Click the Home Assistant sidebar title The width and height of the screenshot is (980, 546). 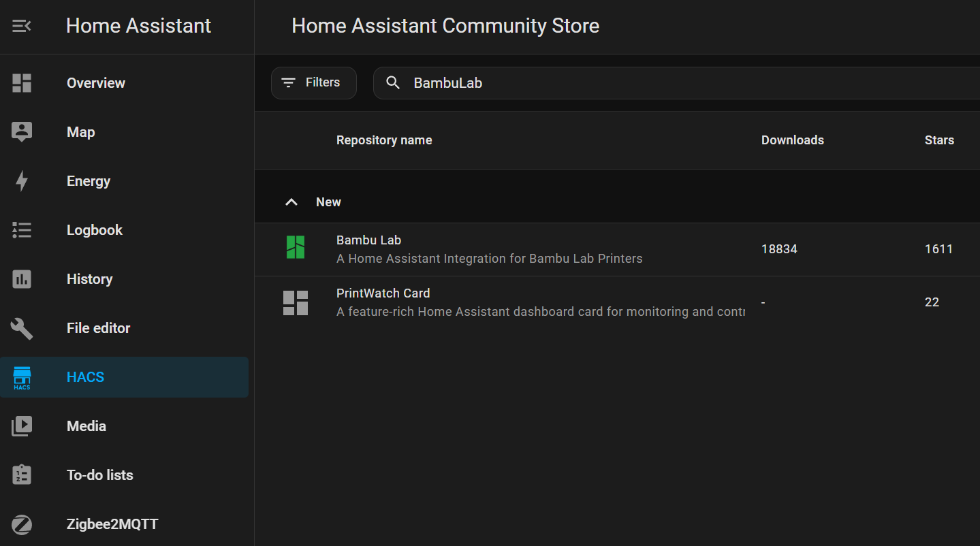pyautogui.click(x=139, y=26)
